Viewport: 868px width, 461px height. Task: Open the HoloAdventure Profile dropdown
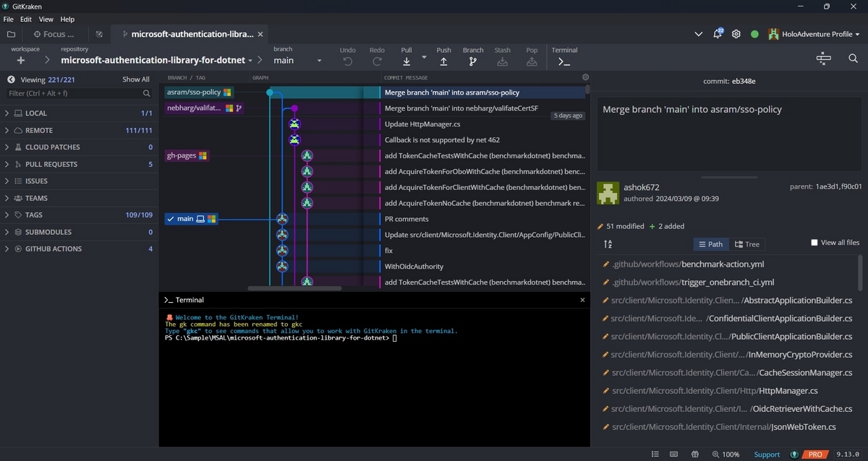click(x=814, y=34)
